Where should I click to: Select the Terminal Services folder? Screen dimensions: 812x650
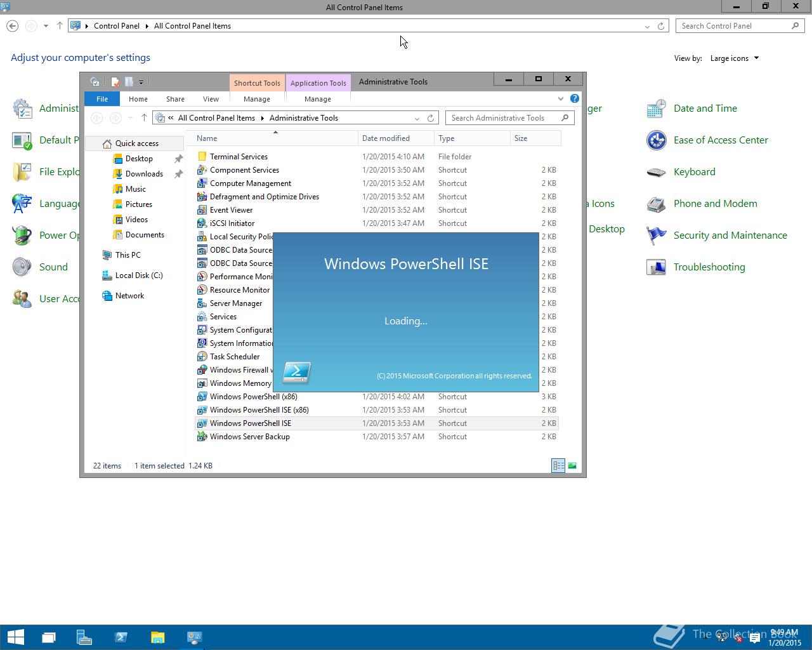pos(239,157)
